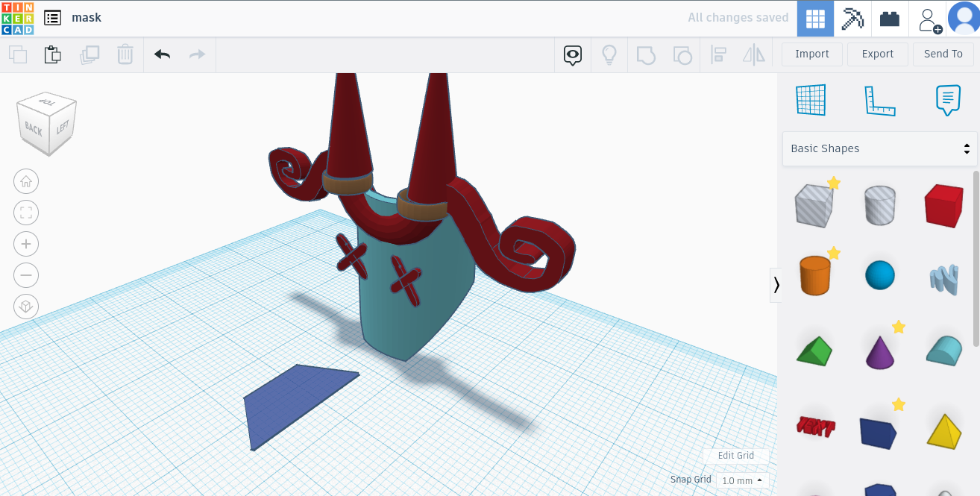Image resolution: width=980 pixels, height=496 pixels.
Task: Pick the yellow Pyramid shape
Action: tap(944, 430)
